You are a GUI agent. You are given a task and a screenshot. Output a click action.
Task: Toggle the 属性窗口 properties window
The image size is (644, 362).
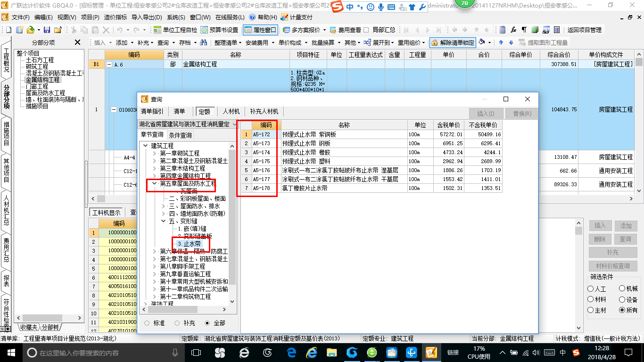click(261, 30)
